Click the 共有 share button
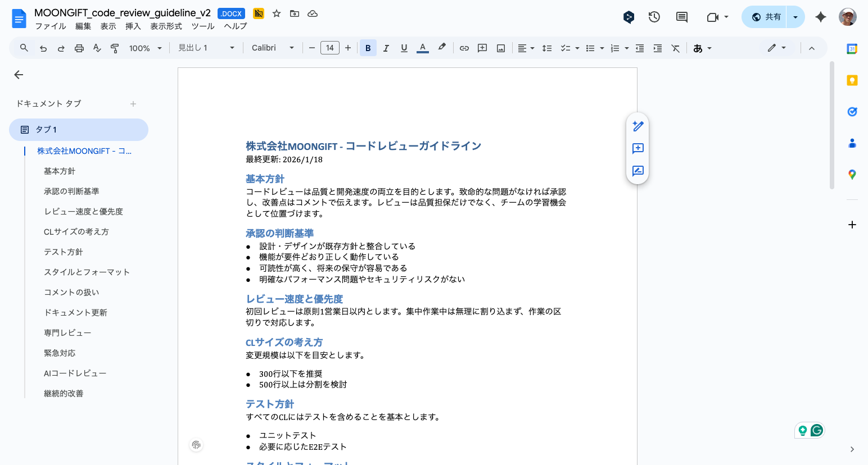Viewport: 868px width, 465px height. [765, 17]
